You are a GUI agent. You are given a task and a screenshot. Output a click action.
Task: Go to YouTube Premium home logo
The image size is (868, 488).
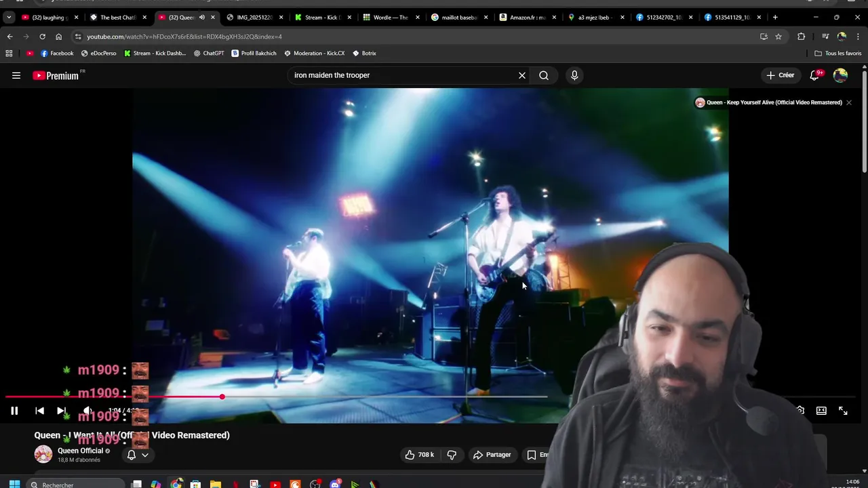click(x=56, y=76)
